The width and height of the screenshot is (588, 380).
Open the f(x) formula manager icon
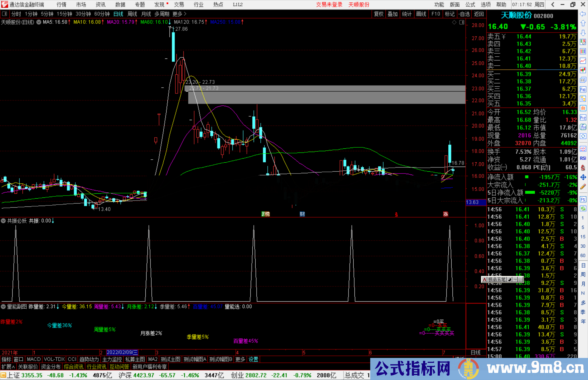tap(583, 127)
